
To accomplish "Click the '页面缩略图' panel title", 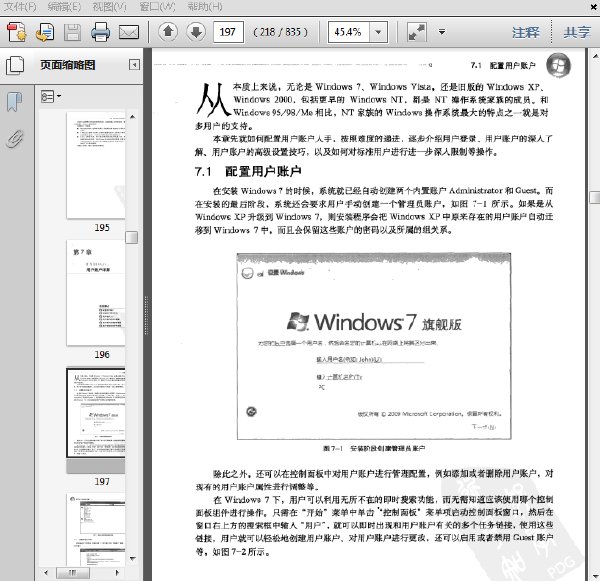I will [68, 65].
